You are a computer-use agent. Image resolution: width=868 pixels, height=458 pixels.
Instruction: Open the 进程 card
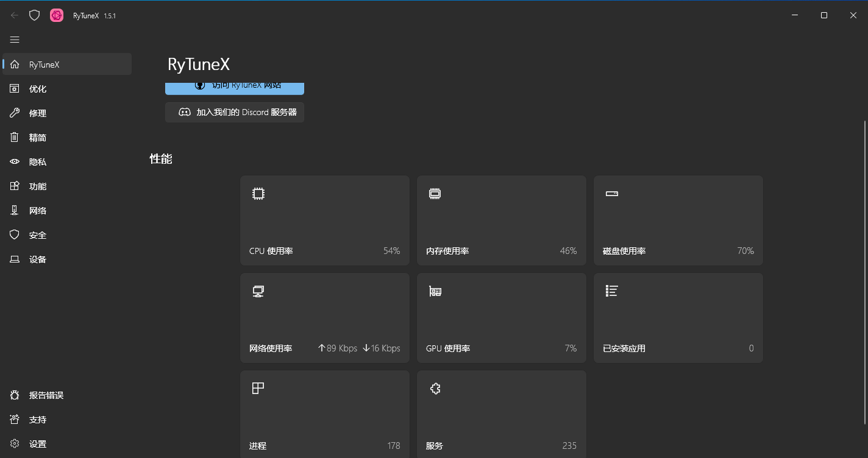pos(325,414)
